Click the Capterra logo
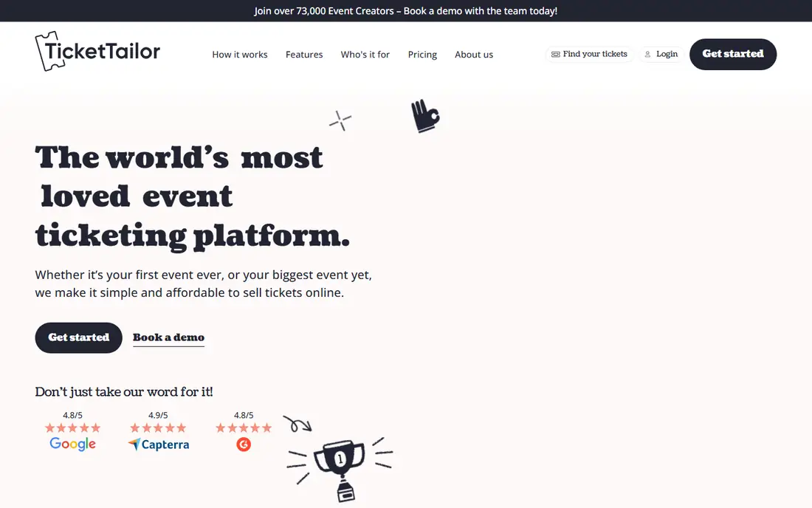 (159, 444)
